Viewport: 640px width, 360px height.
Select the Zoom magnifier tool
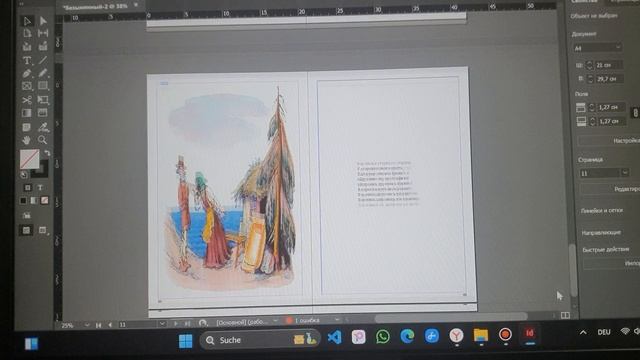pos(42,140)
